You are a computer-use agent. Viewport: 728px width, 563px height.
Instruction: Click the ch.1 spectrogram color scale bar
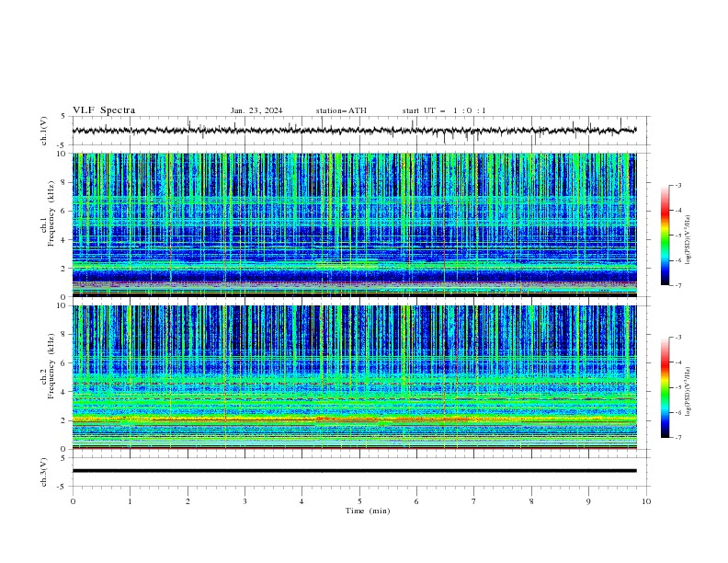tap(665, 236)
